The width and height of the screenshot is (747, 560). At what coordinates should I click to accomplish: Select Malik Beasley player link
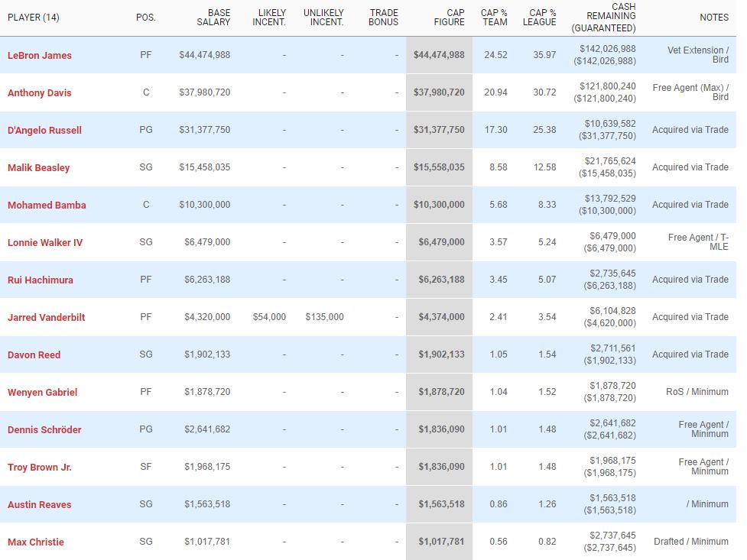point(38,167)
